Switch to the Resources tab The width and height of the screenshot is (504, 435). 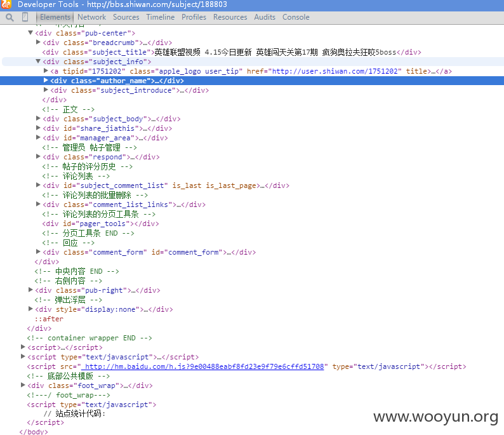pos(230,17)
